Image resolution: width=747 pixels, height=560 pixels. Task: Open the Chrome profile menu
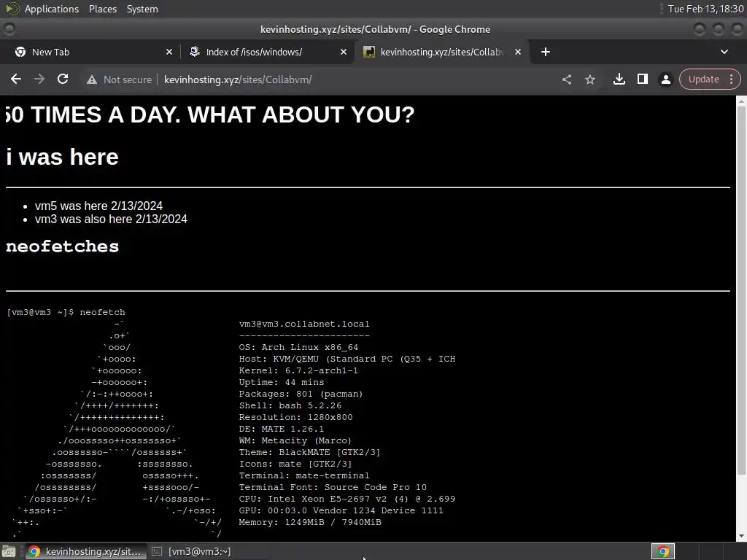tap(665, 79)
